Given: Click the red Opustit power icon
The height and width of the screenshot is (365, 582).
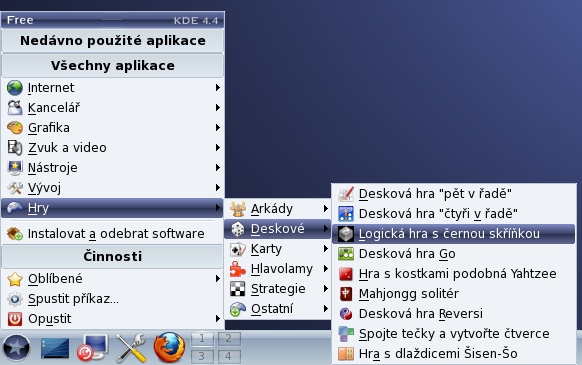Looking at the screenshot, I should click(15, 319).
